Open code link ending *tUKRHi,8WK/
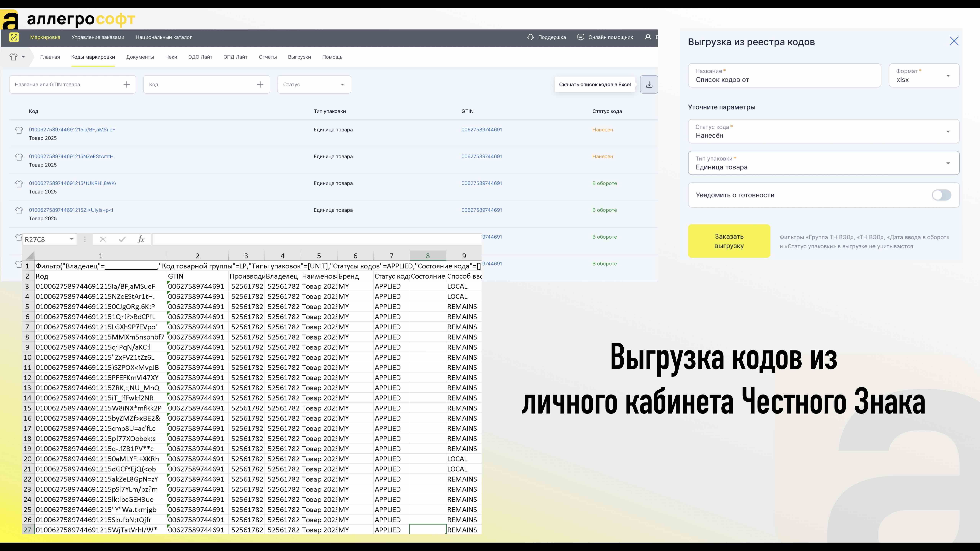The height and width of the screenshot is (551, 980). pyautogui.click(x=73, y=183)
